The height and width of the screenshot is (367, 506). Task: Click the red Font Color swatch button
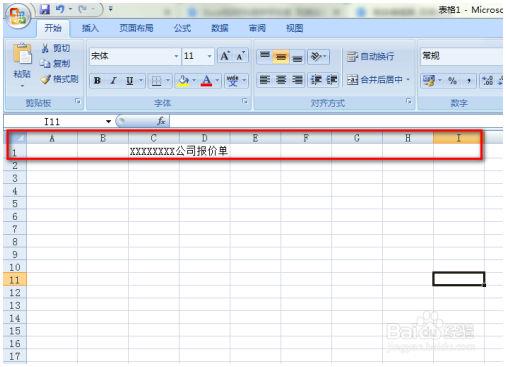point(206,81)
